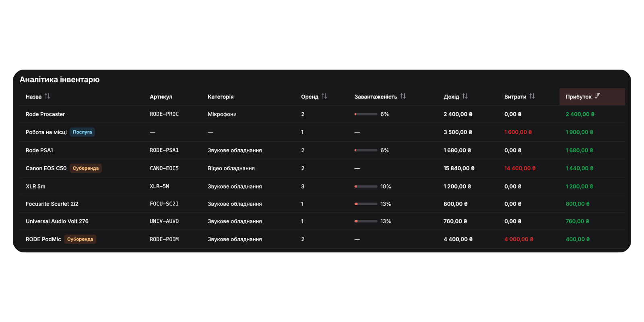Click the Послуга badge on Робота на місці
This screenshot has width=644, height=322.
[83, 132]
